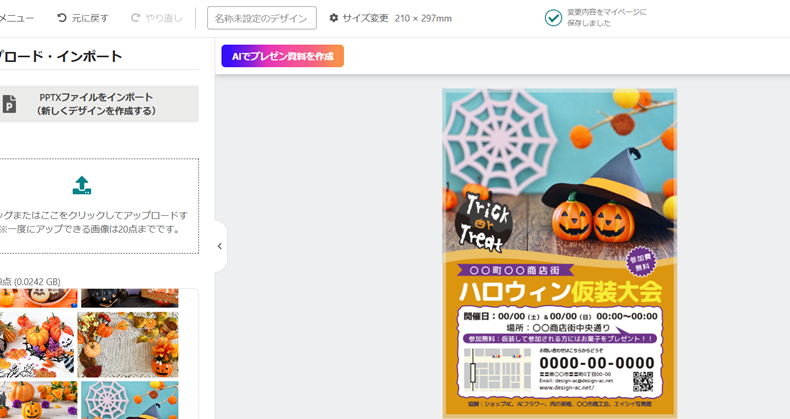The width and height of the screenshot is (790, 419).
Task: Click the size change gear icon
Action: click(334, 18)
